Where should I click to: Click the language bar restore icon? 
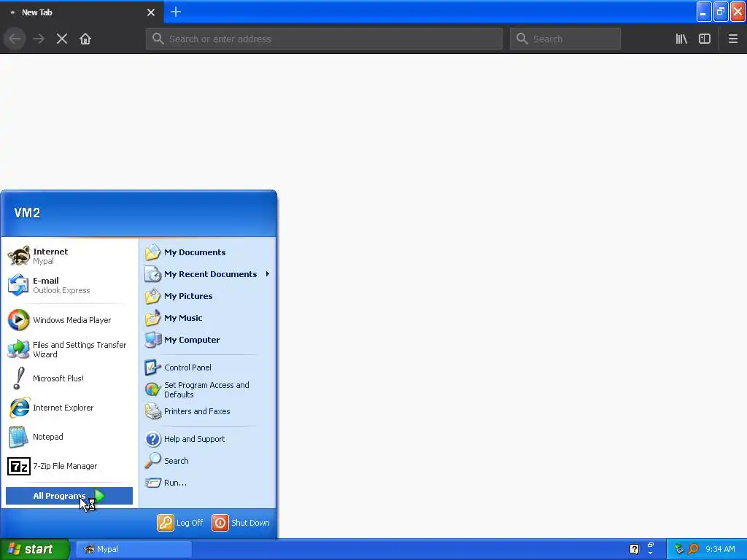pyautogui.click(x=651, y=545)
